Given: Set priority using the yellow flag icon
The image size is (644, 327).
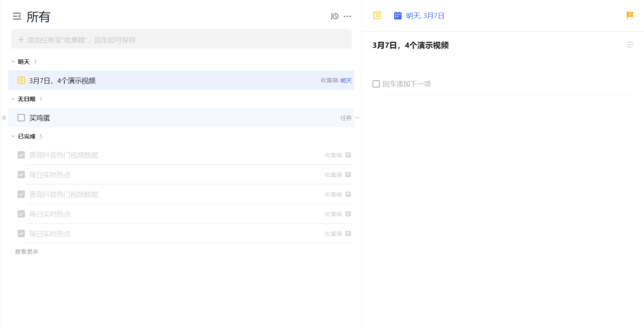Looking at the screenshot, I should point(630,16).
